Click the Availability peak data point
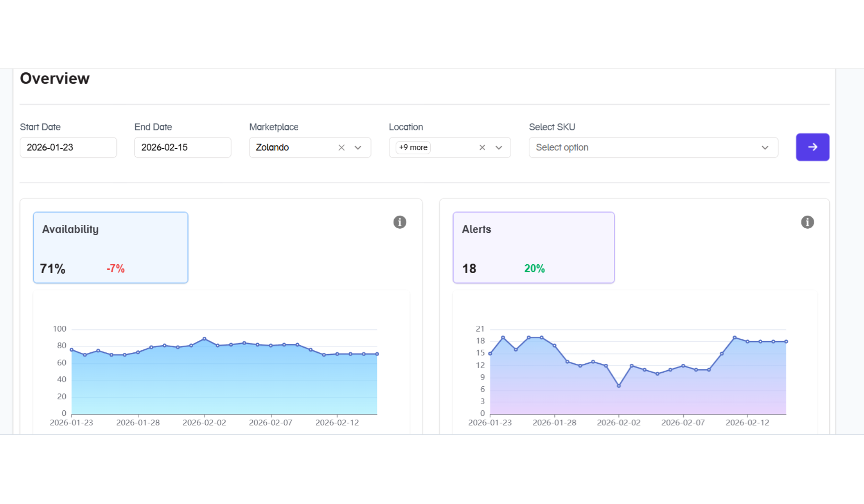This screenshot has width=864, height=504. (x=204, y=339)
